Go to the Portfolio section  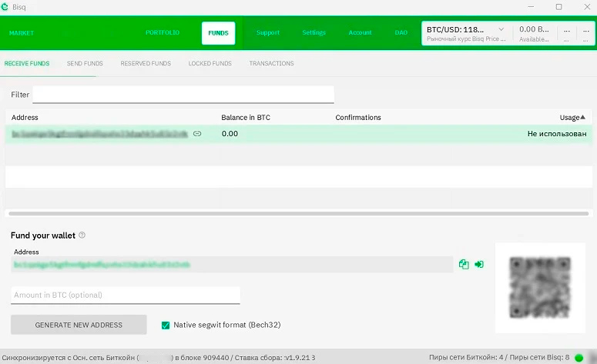tap(162, 33)
